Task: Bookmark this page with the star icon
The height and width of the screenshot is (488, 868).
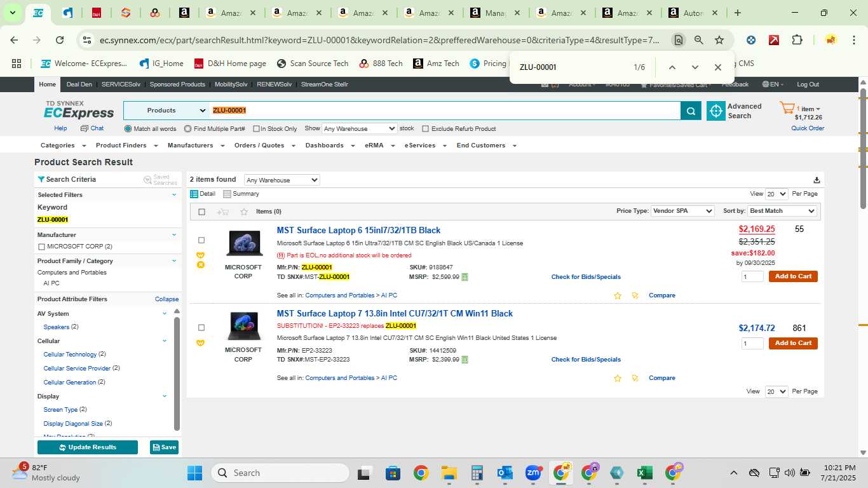Action: coord(719,40)
